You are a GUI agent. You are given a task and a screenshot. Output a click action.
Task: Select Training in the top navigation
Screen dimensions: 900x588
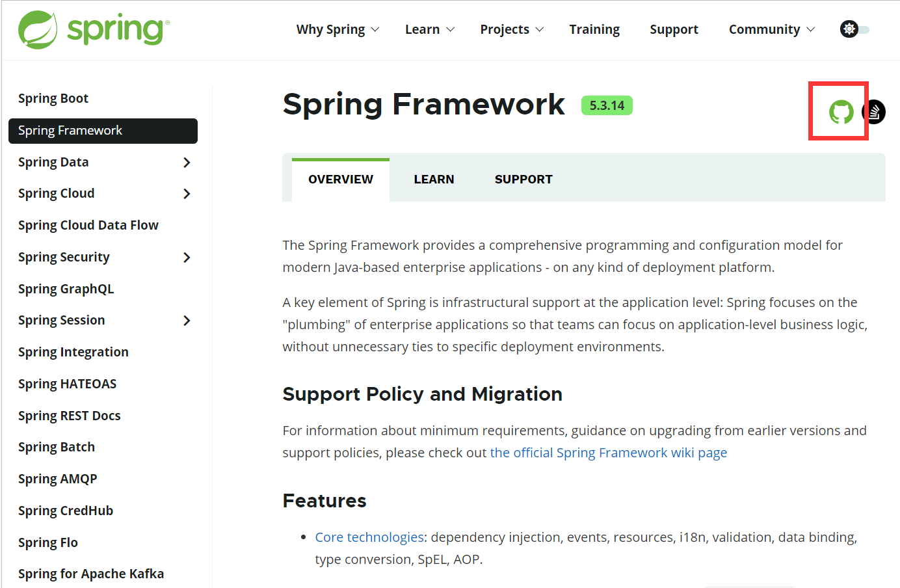coord(594,29)
